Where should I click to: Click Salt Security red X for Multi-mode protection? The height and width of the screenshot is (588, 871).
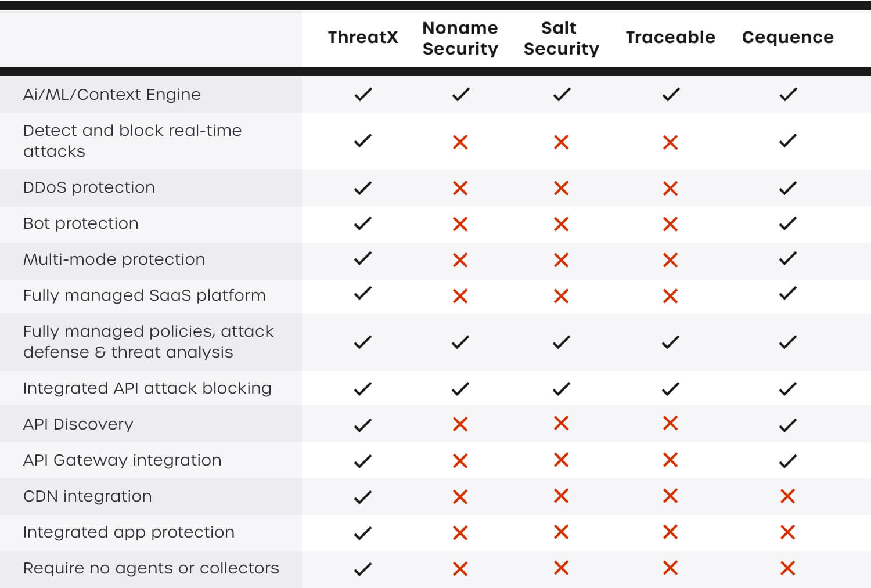tap(562, 260)
